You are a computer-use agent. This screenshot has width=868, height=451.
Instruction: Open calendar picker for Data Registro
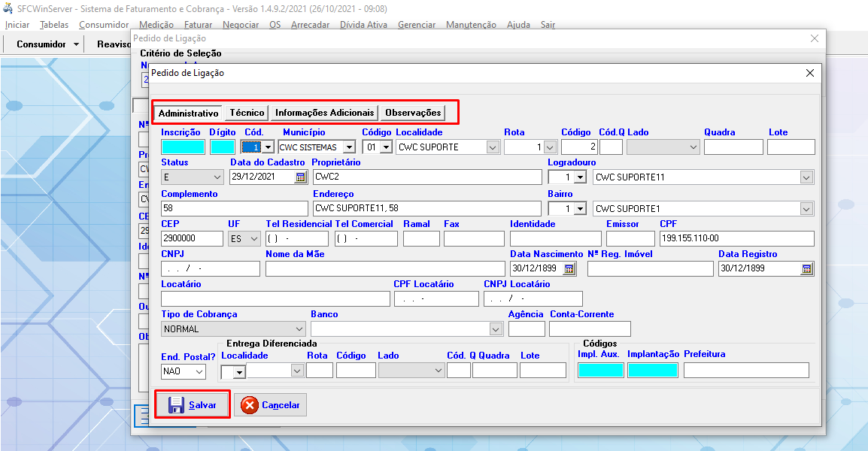click(x=807, y=269)
